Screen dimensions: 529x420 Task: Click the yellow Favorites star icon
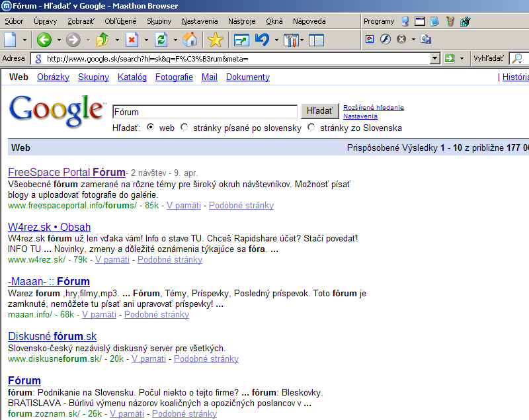[216, 40]
